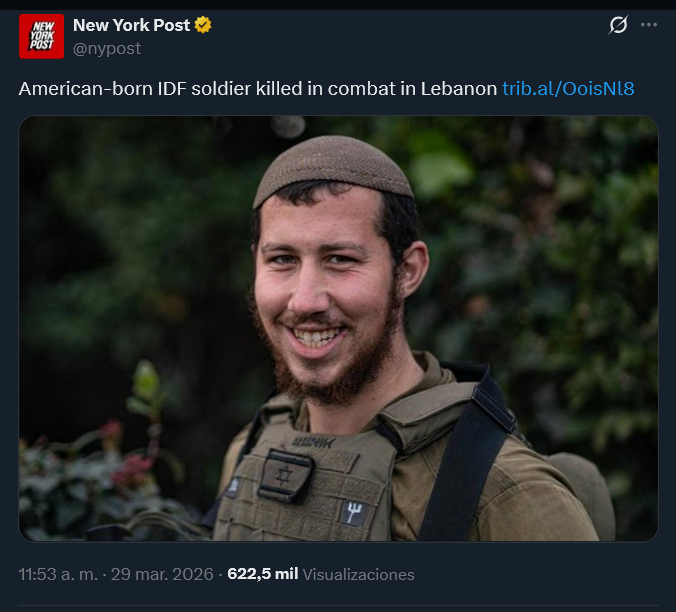Image resolution: width=676 pixels, height=612 pixels.
Task: Follow the trib.al/OoisNl8 article link
Action: (568, 89)
